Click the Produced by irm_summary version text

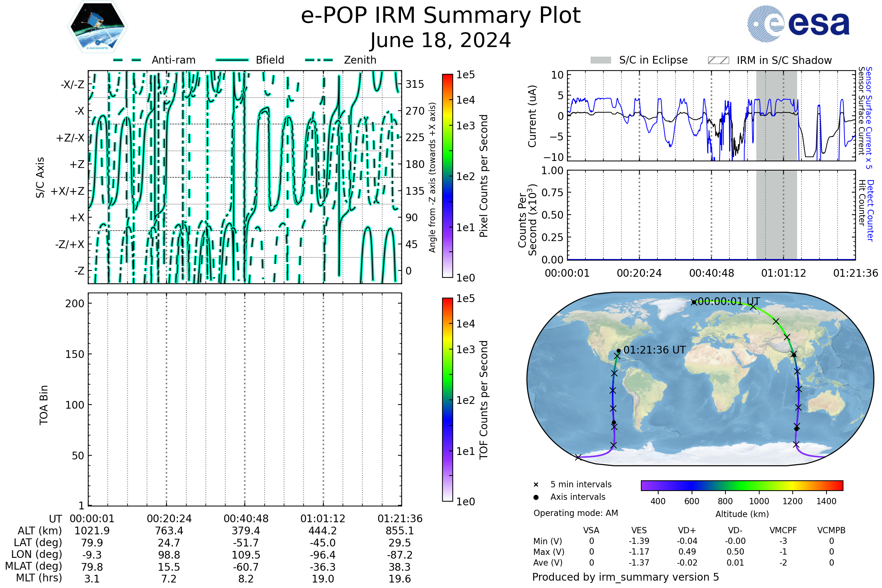pos(625,577)
